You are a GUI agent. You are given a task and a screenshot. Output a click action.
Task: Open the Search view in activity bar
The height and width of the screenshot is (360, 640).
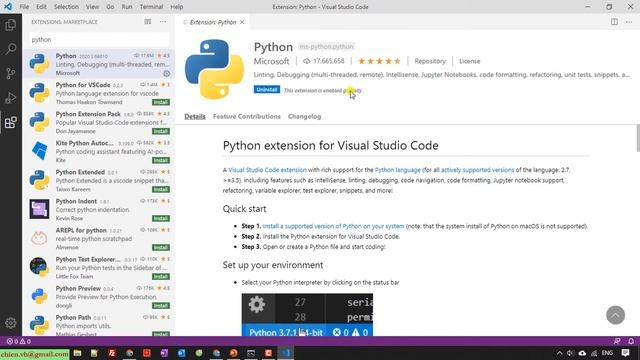coord(11,49)
